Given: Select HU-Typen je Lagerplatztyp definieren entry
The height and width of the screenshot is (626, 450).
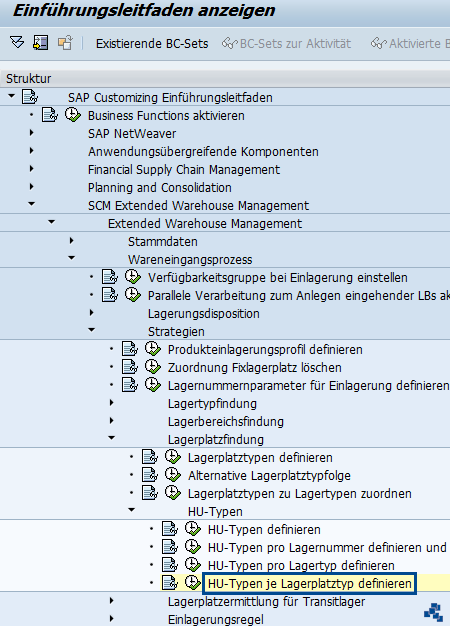Looking at the screenshot, I should pos(309,584).
